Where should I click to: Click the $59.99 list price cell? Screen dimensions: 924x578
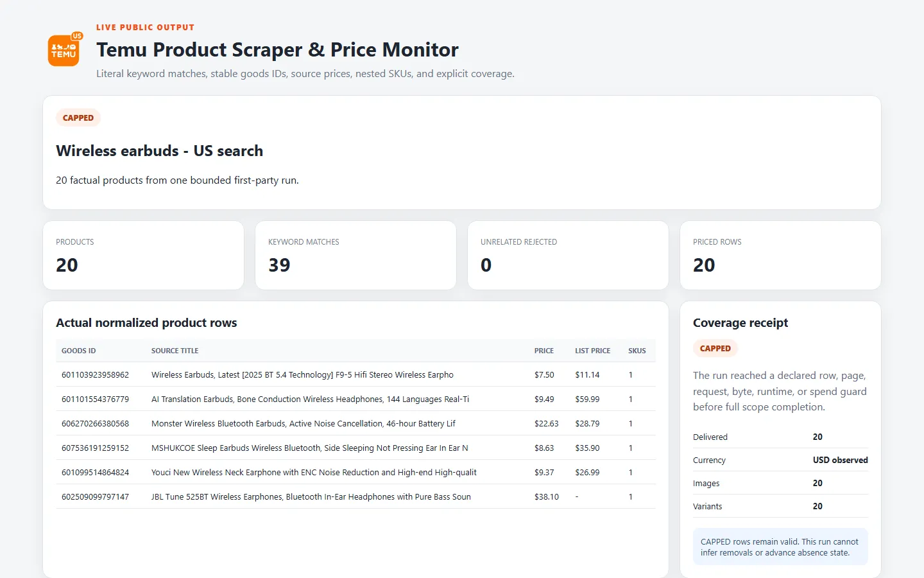pyautogui.click(x=587, y=399)
